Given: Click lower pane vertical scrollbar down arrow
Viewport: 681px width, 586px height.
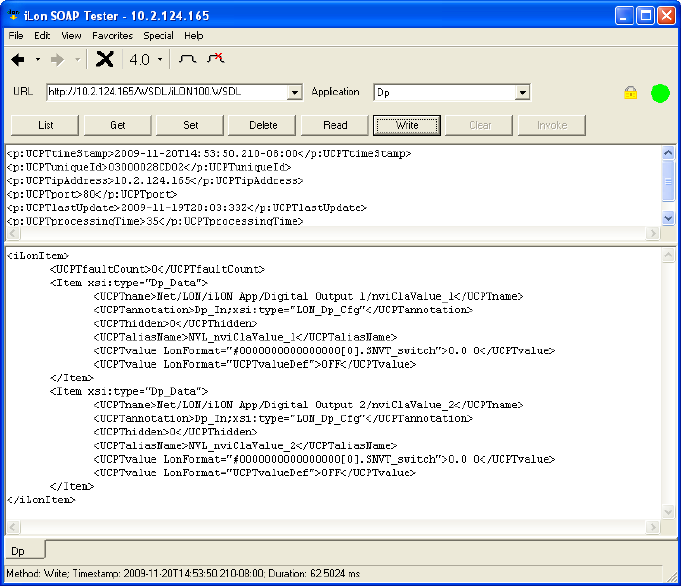Looking at the screenshot, I should click(x=668, y=512).
